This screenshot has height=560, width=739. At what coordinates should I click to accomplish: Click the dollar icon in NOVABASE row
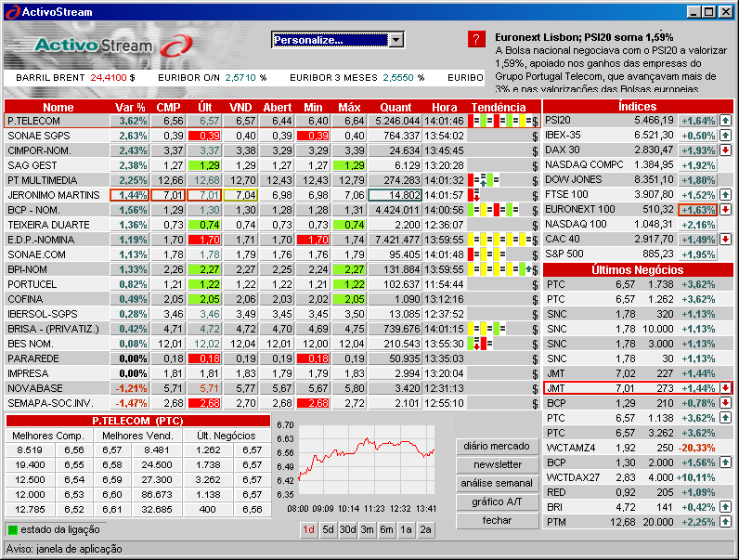click(x=535, y=389)
